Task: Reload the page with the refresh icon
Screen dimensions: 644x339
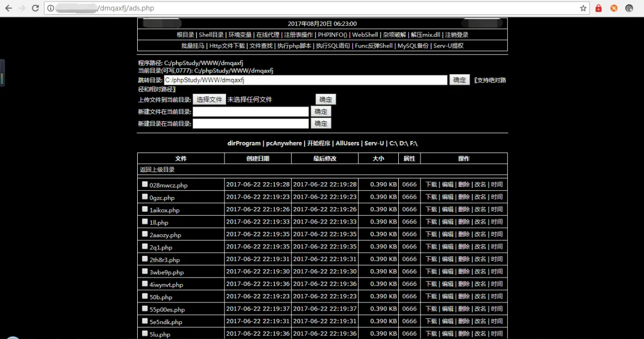Action: [35, 8]
